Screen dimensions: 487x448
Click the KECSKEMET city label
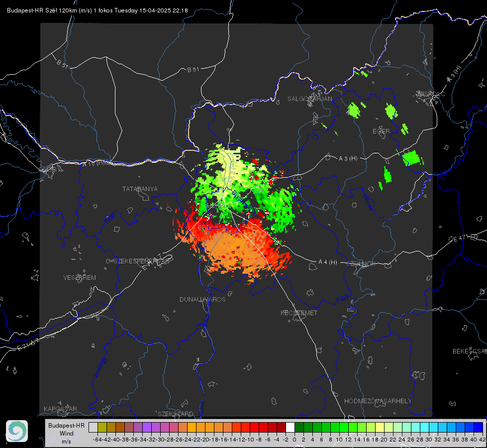[299, 313]
